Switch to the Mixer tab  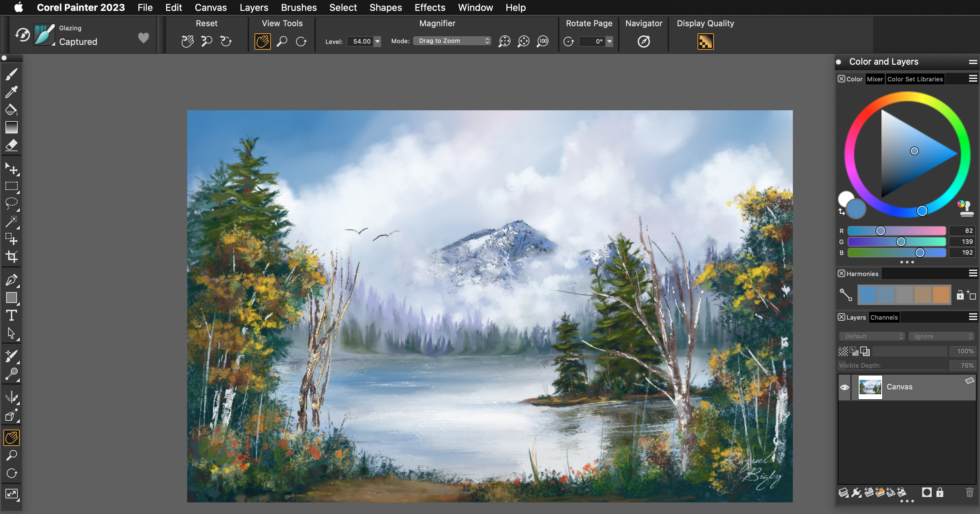click(x=874, y=79)
